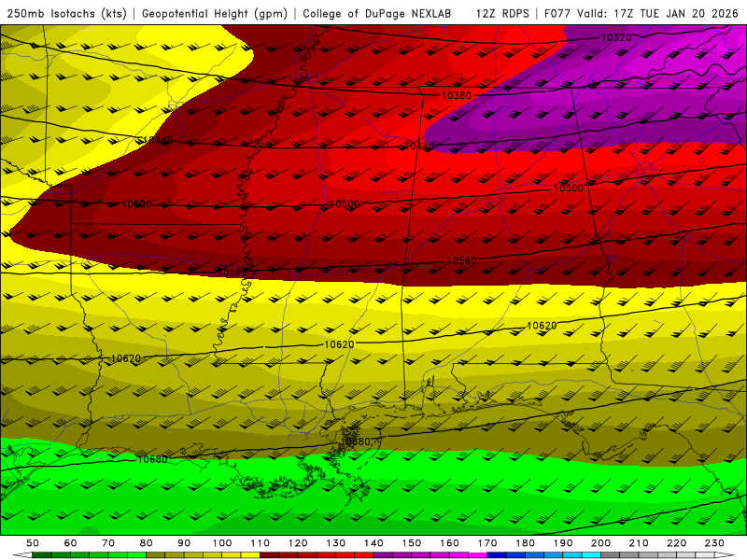Viewport: 747px width, 560px height.
Task: Pick the bright magenta swatch before the 170 label
Action: click(x=478, y=555)
